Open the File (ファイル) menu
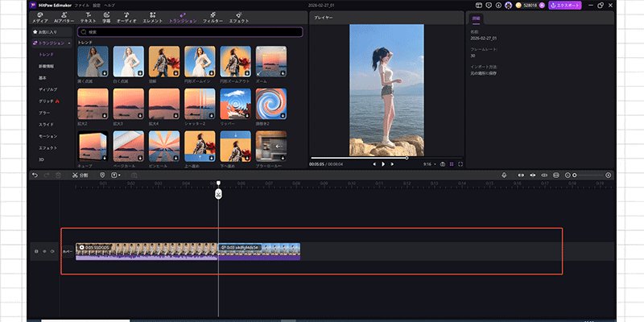 81,6
